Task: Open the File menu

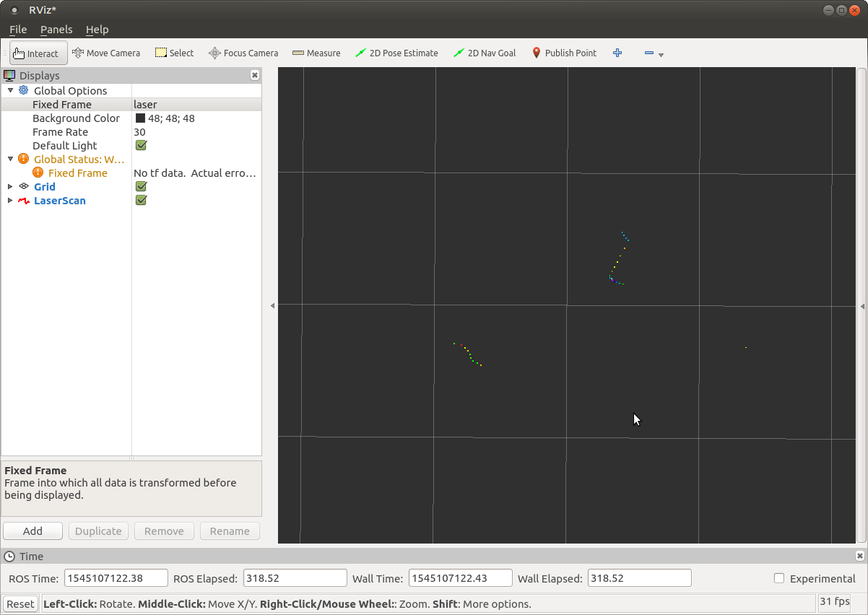Action: [x=17, y=30]
